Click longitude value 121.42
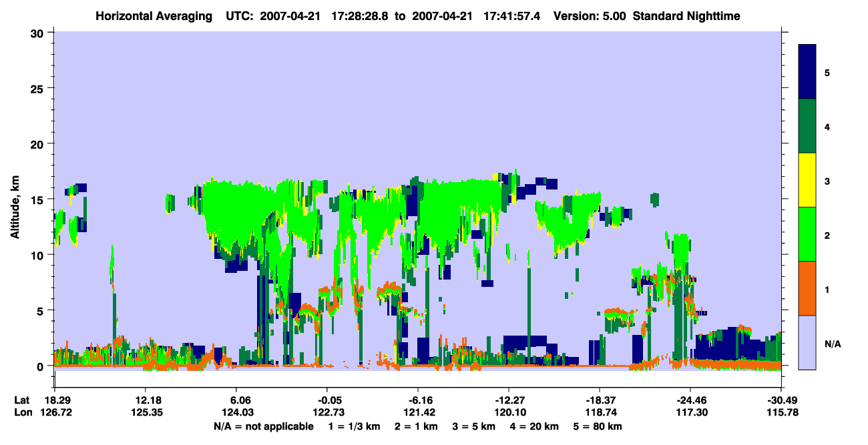 tap(418, 413)
